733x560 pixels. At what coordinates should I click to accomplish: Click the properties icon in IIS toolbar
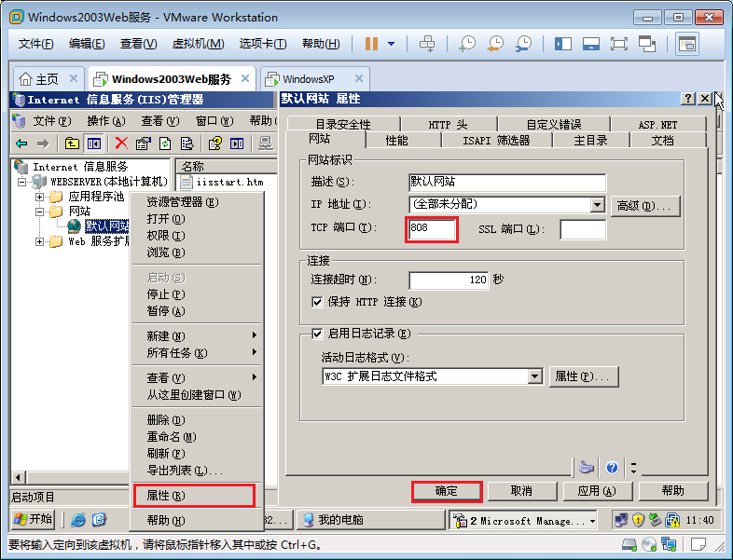pos(143,143)
